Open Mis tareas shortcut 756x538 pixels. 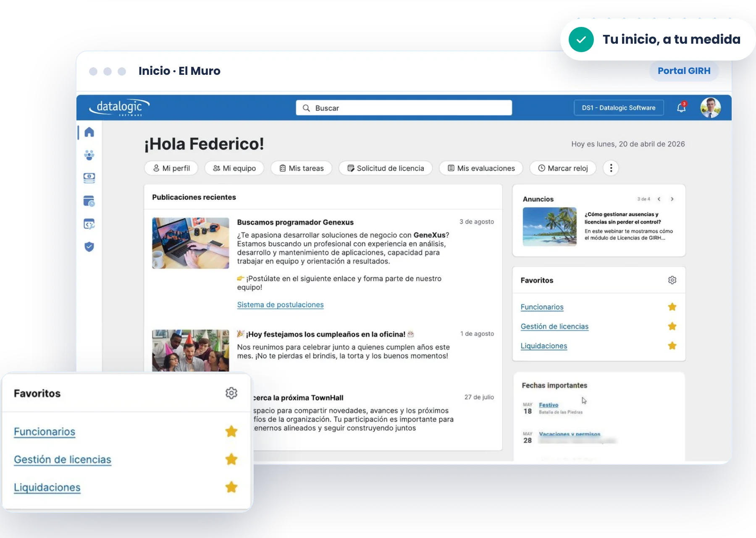coord(302,168)
